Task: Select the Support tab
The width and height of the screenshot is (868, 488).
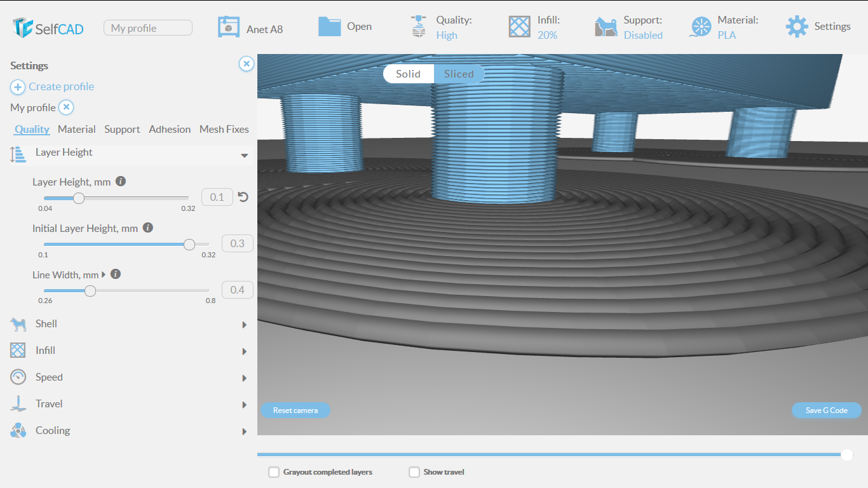Action: (122, 129)
